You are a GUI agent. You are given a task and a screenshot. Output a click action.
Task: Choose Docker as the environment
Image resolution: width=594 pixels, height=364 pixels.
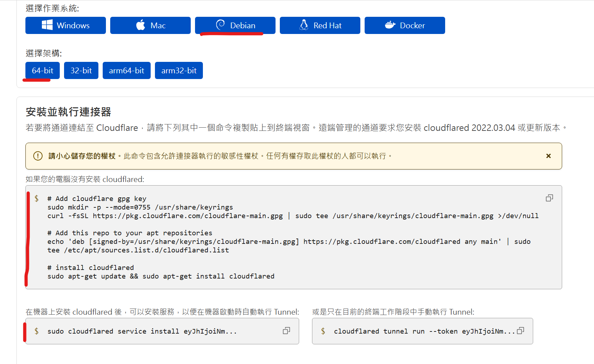tap(405, 25)
